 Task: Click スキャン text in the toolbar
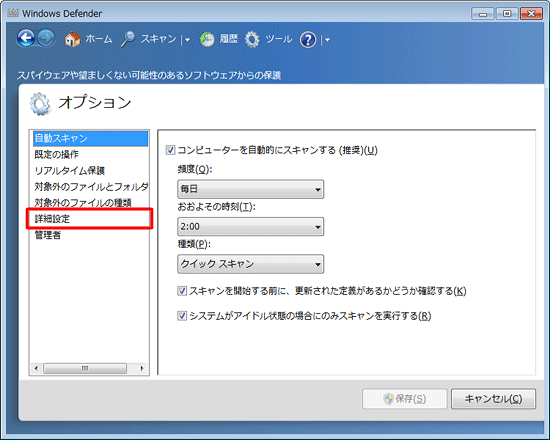pyautogui.click(x=158, y=39)
